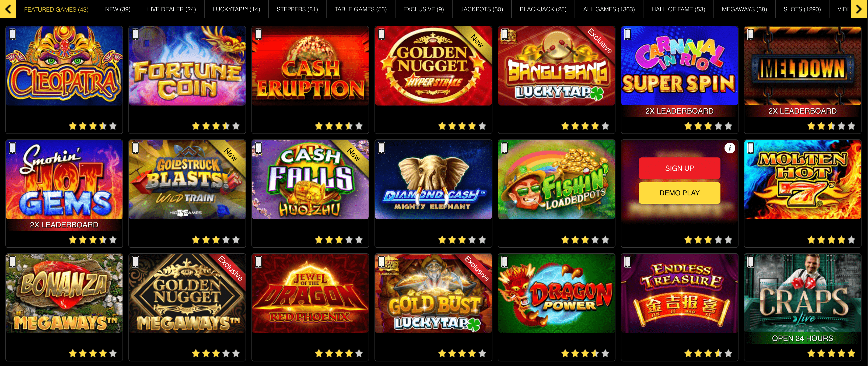Click mobile icon on Fortune Coin tile
This screenshot has width=868, height=366.
pyautogui.click(x=135, y=34)
